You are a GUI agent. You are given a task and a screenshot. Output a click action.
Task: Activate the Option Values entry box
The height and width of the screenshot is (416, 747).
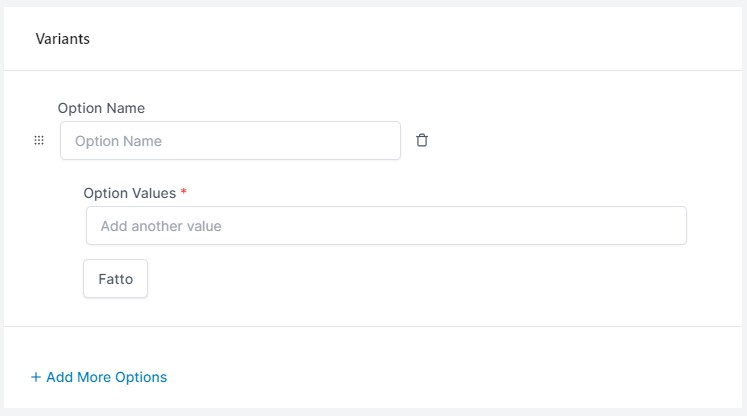coord(386,225)
